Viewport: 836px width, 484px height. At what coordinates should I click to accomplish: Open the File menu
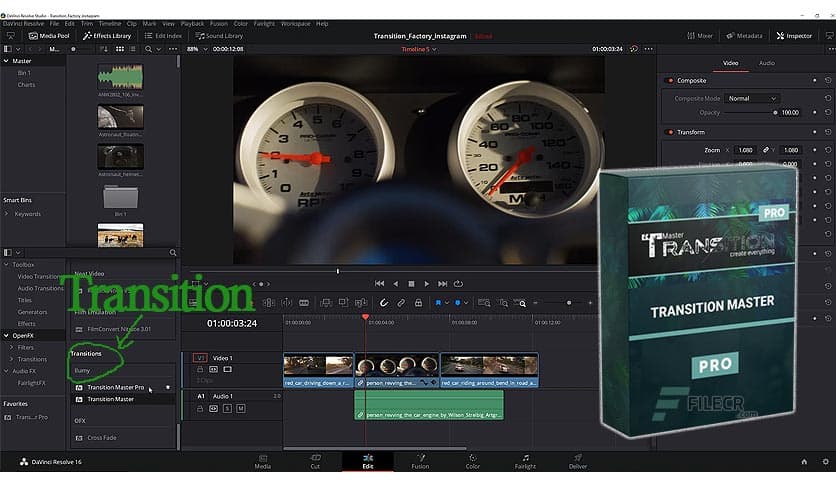pyautogui.click(x=54, y=23)
